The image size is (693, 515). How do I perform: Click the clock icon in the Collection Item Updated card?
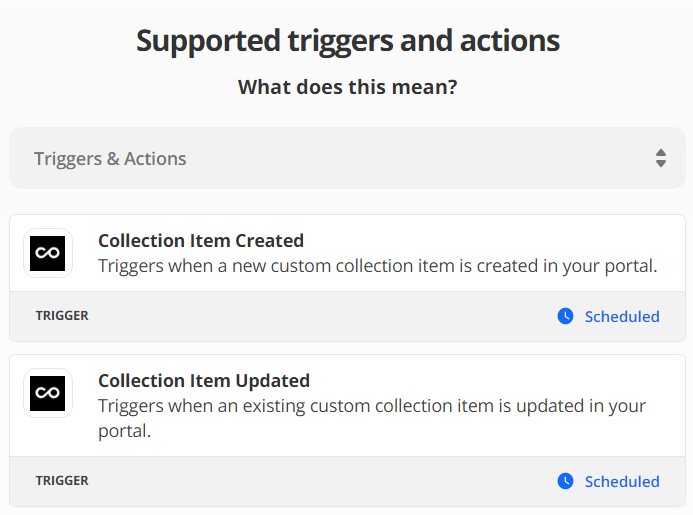[x=565, y=481]
